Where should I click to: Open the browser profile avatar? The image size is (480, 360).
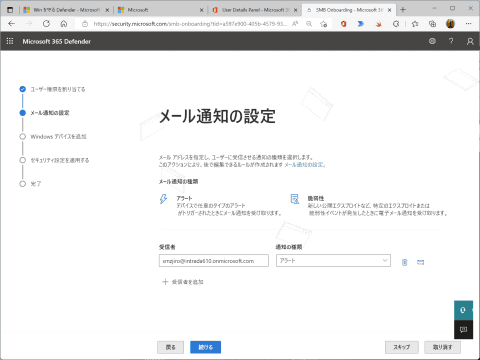pos(450,24)
